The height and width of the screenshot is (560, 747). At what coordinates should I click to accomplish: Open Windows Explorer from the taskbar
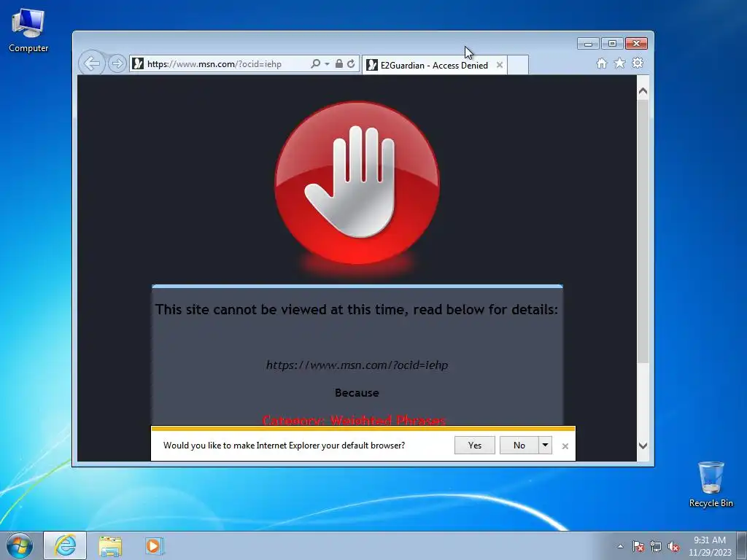click(x=110, y=546)
